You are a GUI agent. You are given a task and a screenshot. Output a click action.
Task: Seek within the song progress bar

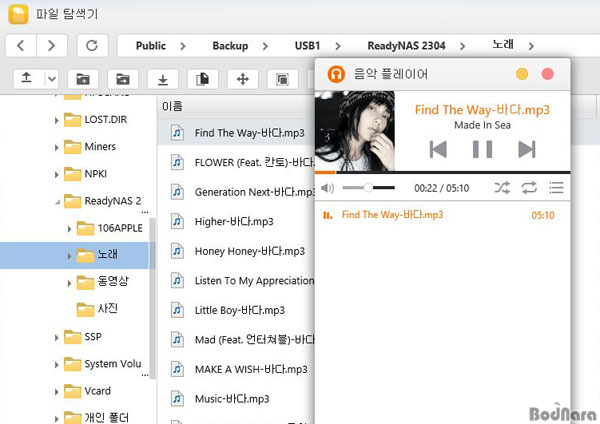point(442,173)
